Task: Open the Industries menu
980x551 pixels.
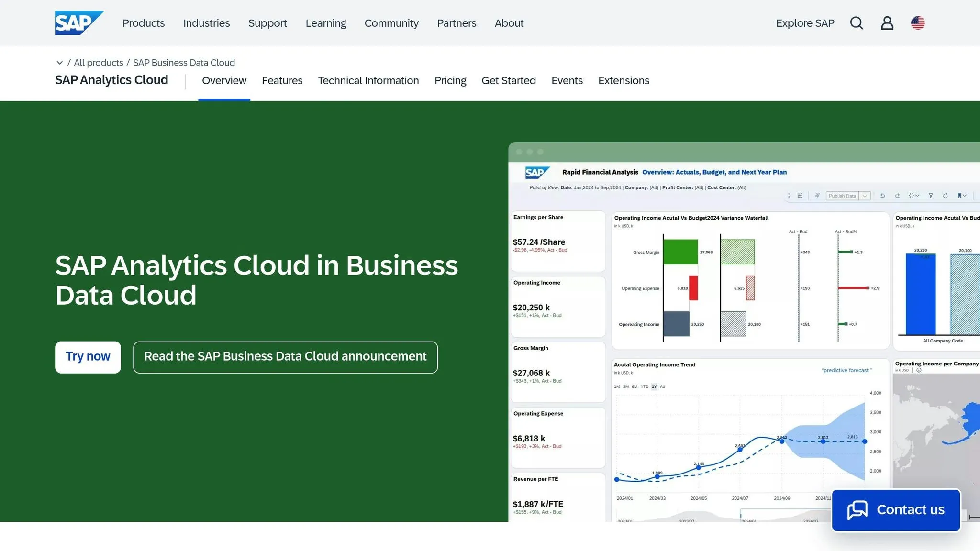Action: [x=206, y=23]
